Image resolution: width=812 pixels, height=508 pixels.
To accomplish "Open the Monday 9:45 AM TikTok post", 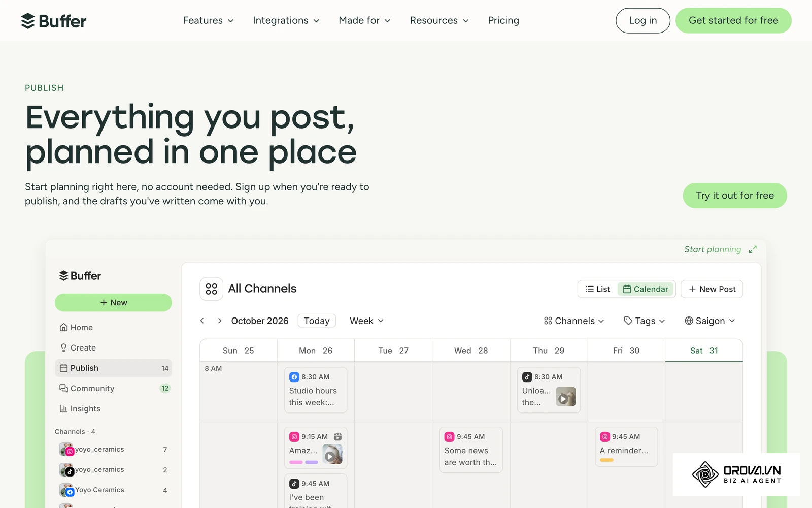I will click(x=316, y=491).
